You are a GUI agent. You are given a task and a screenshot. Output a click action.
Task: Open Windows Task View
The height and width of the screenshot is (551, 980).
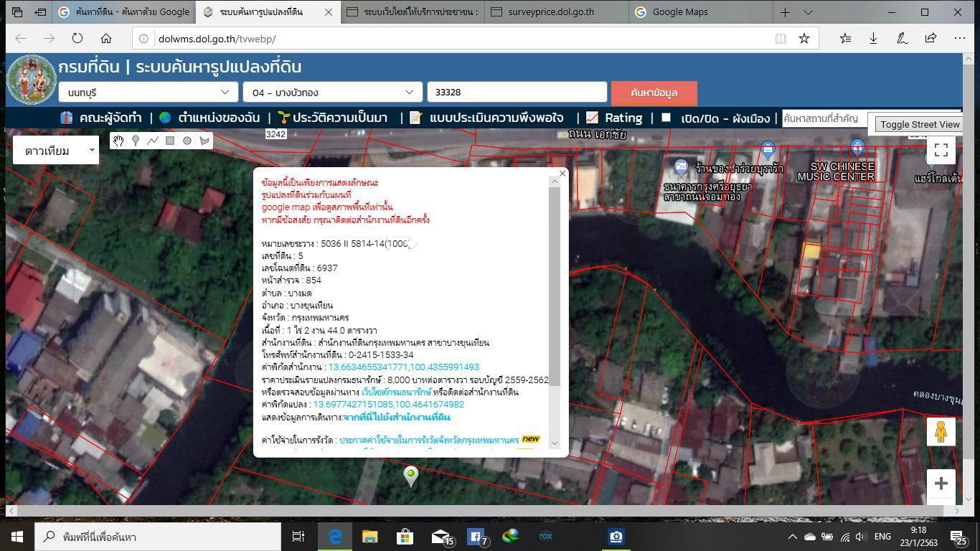[298, 536]
